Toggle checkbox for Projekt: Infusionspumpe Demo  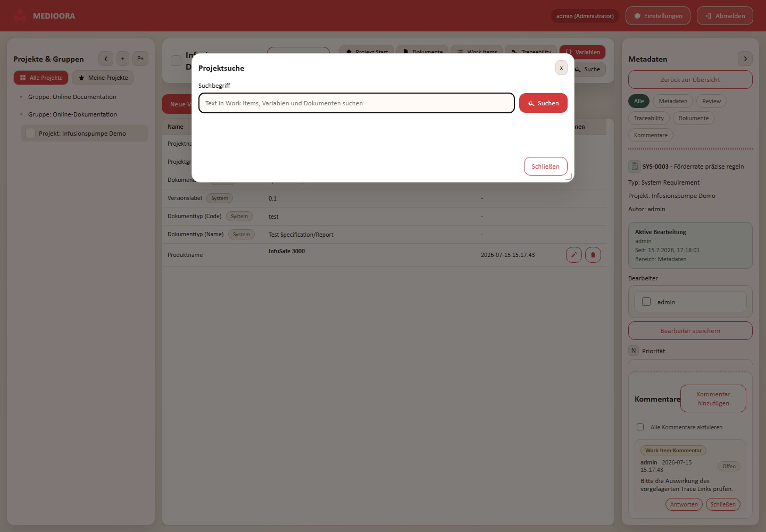pos(30,133)
